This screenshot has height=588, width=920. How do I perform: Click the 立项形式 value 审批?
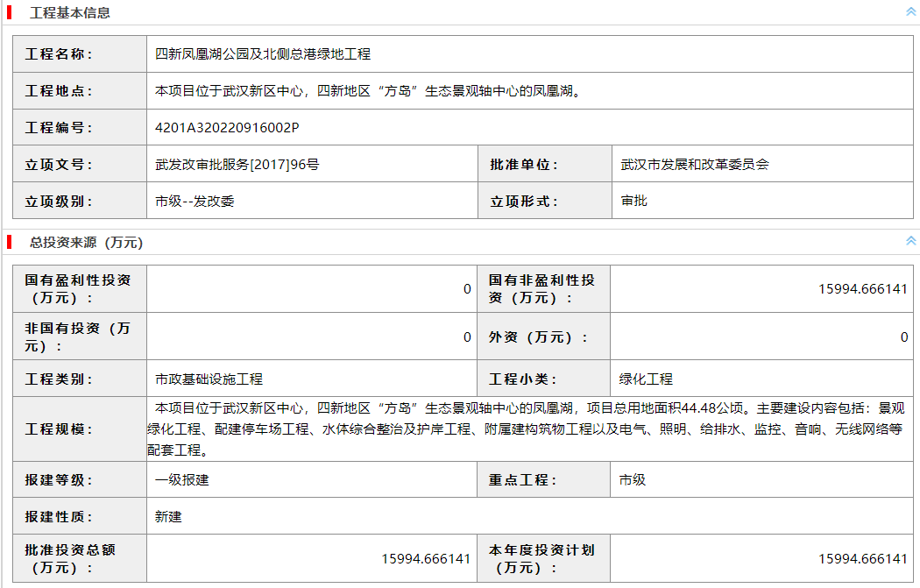click(633, 202)
